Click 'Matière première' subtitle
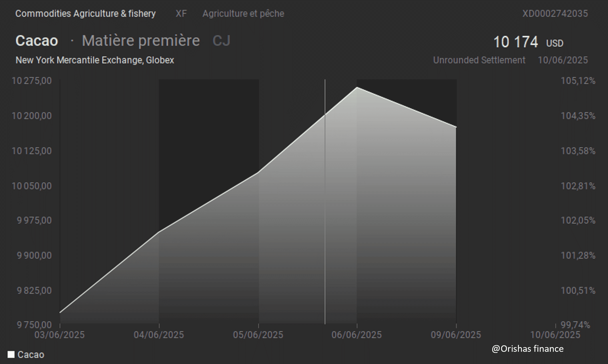 pos(141,40)
